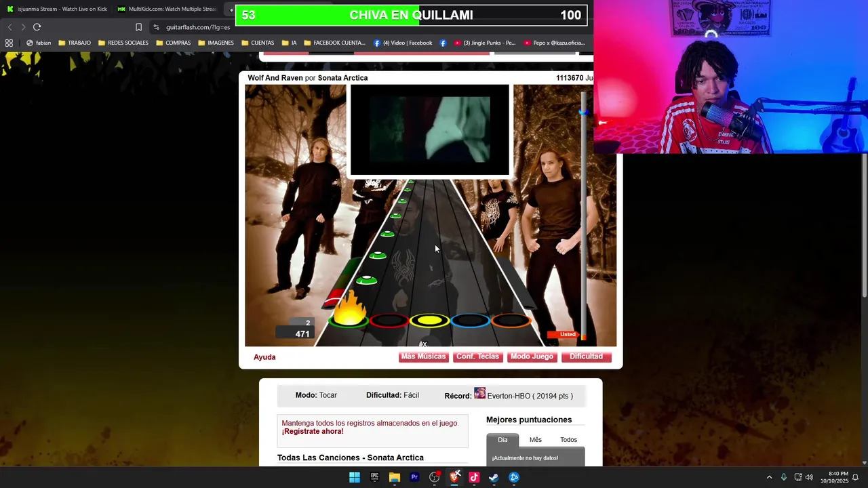Click the microphone tray icon
Screen dimensions: 868x488
coord(784,477)
